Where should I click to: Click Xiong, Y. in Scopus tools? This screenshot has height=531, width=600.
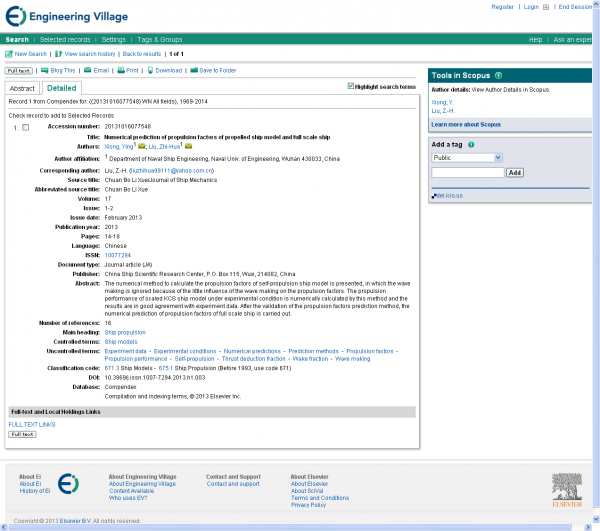[442, 103]
